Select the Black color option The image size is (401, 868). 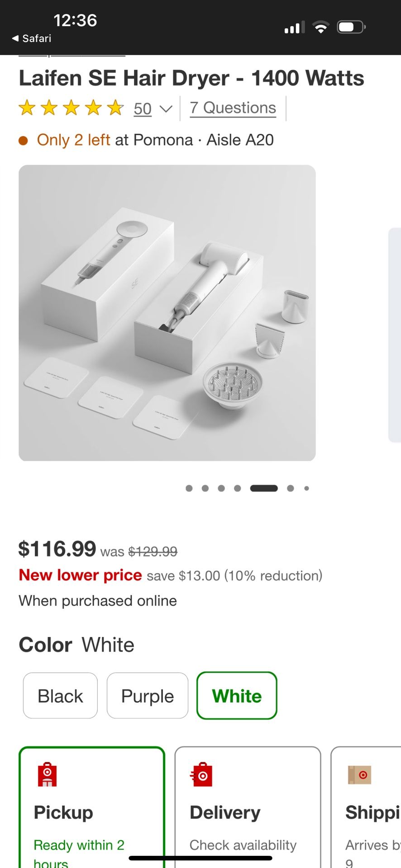click(x=60, y=696)
